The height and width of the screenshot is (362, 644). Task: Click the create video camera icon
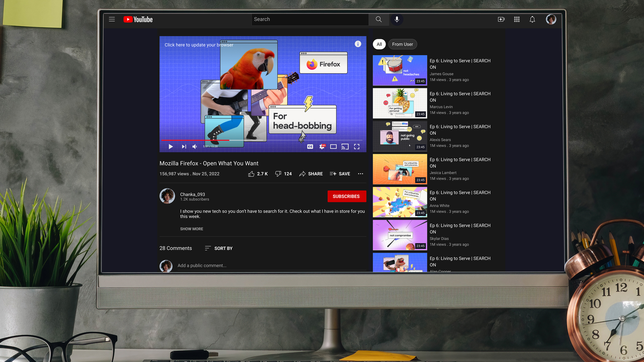(x=501, y=19)
